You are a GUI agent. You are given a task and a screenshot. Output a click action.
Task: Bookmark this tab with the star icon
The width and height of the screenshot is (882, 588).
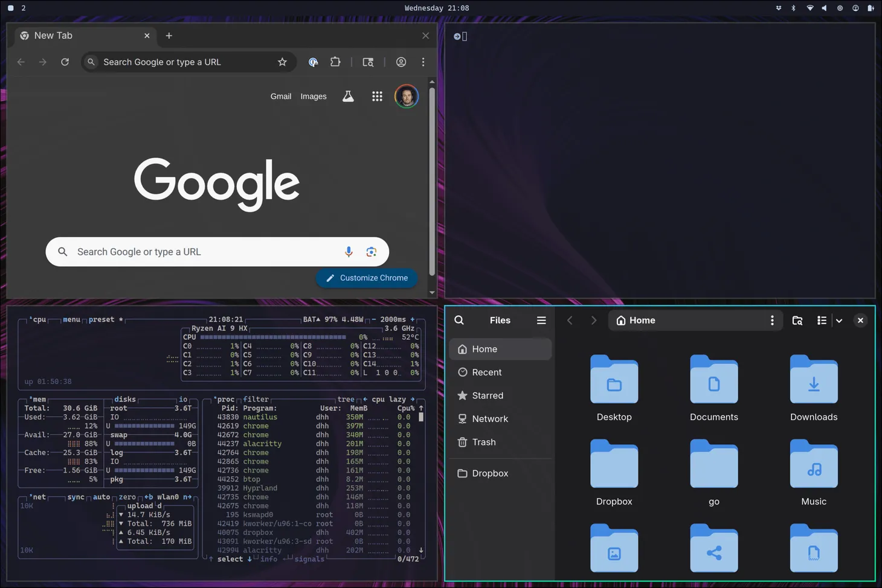(x=282, y=62)
